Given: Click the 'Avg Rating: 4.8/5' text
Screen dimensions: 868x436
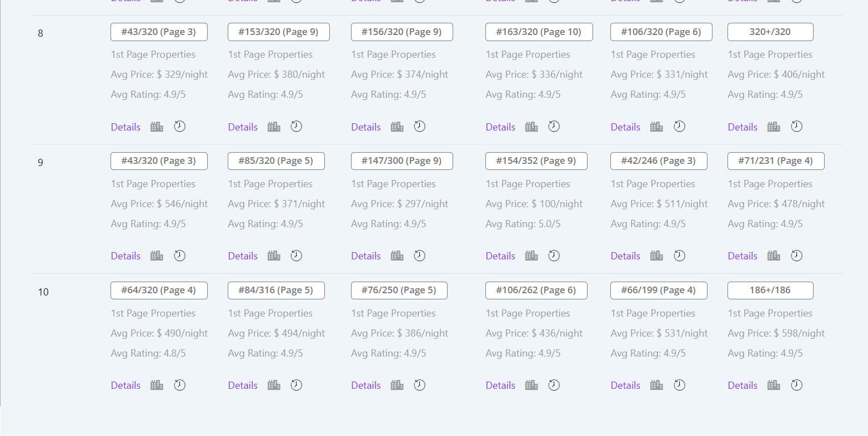Looking at the screenshot, I should coord(148,353).
